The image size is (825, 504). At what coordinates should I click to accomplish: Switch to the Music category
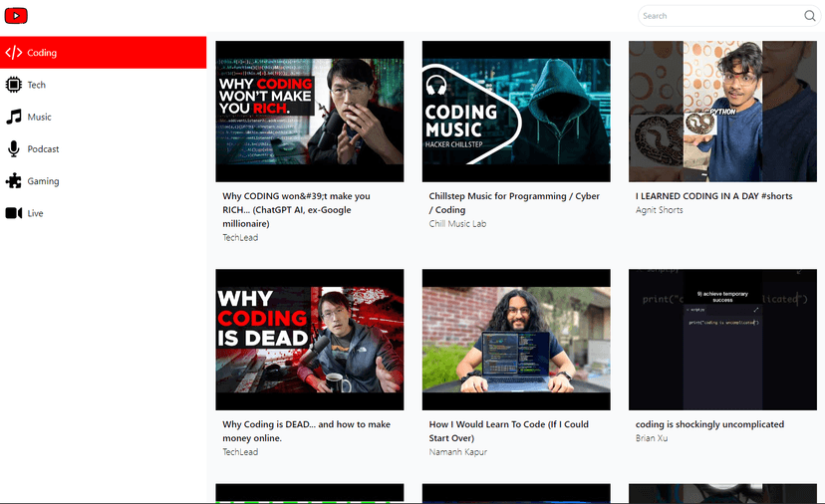coord(39,117)
